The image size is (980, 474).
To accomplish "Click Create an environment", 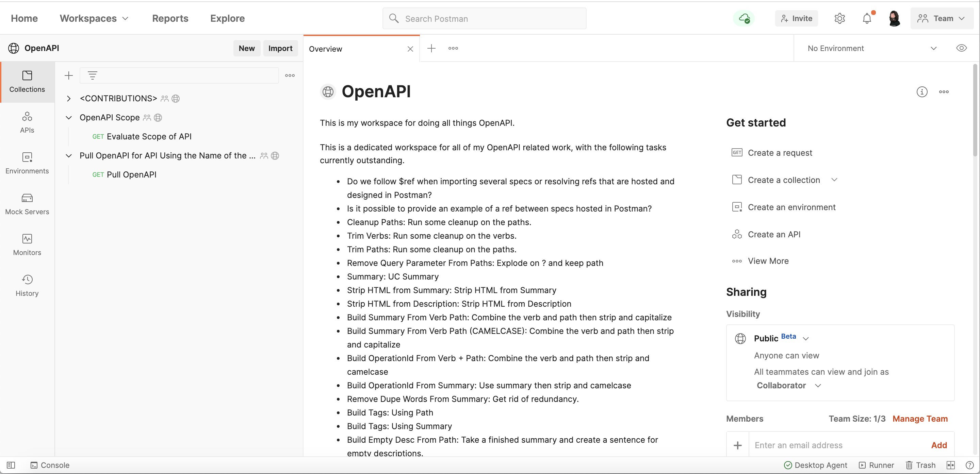I will click(784, 207).
